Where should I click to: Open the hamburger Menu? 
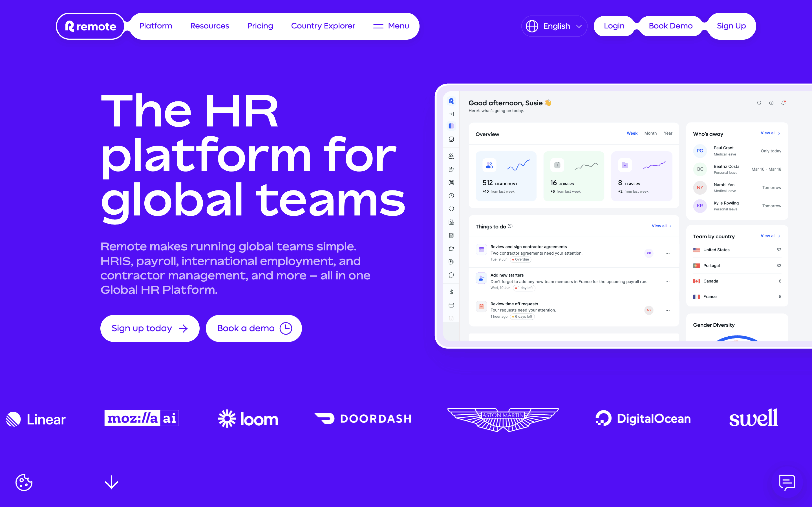pyautogui.click(x=391, y=26)
